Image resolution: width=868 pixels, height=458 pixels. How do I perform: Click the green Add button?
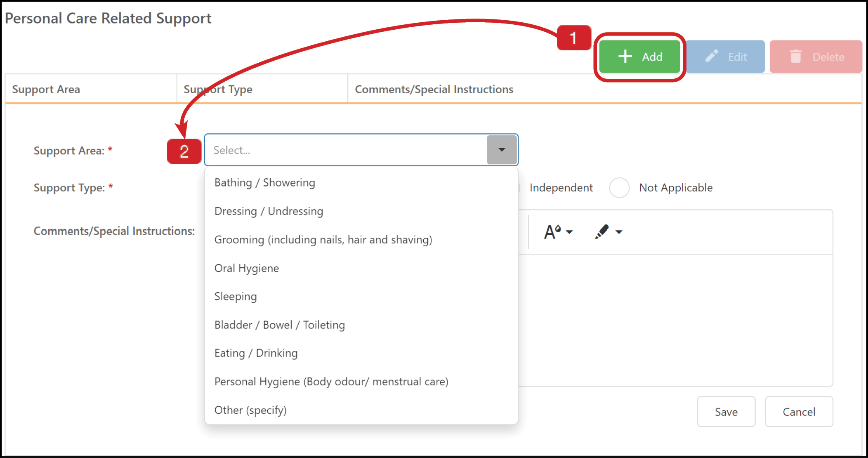[x=639, y=57]
